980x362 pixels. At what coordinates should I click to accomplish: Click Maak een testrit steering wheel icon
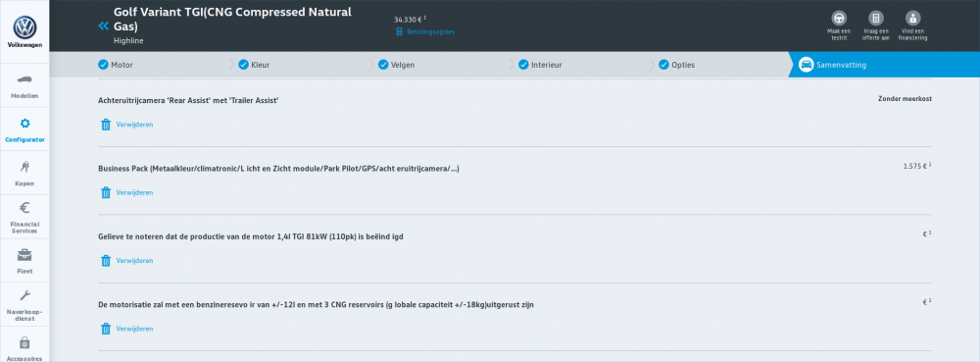[x=839, y=18]
